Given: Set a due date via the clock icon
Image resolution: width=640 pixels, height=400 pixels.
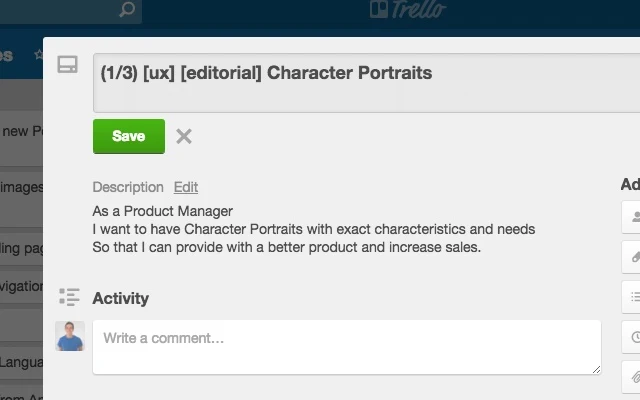Looking at the screenshot, I should 633,336.
